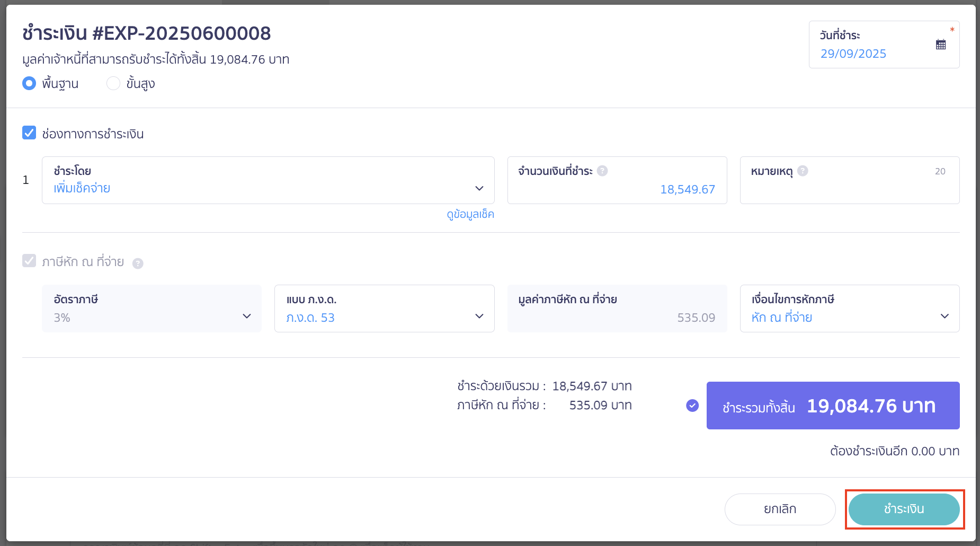Click the ชำระรวมทั้งสิ้น total banner
This screenshot has height=546, width=980.
pos(832,406)
